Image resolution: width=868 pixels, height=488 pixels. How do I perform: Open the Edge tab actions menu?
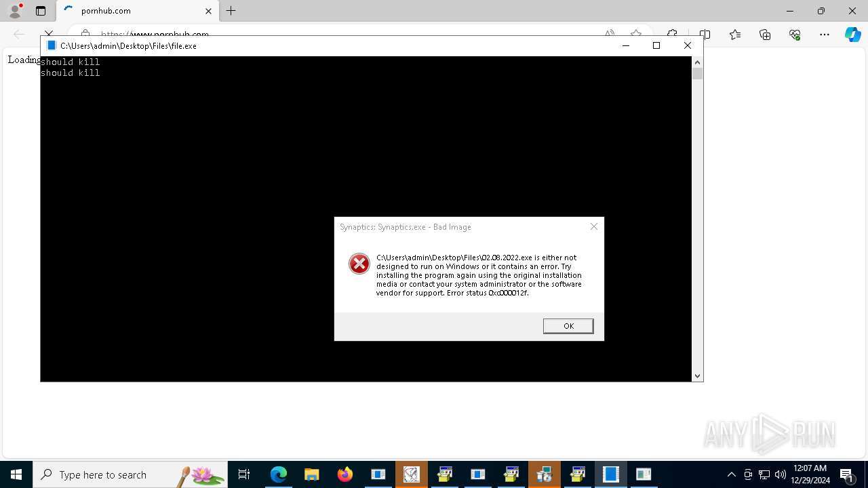[x=41, y=11]
